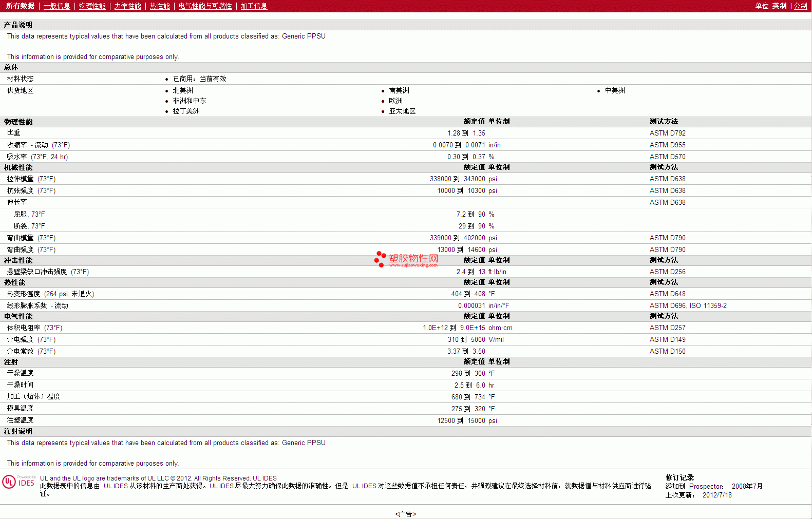Click the 冲击性能 section header
This screenshot has height=519, width=812.
18,261
